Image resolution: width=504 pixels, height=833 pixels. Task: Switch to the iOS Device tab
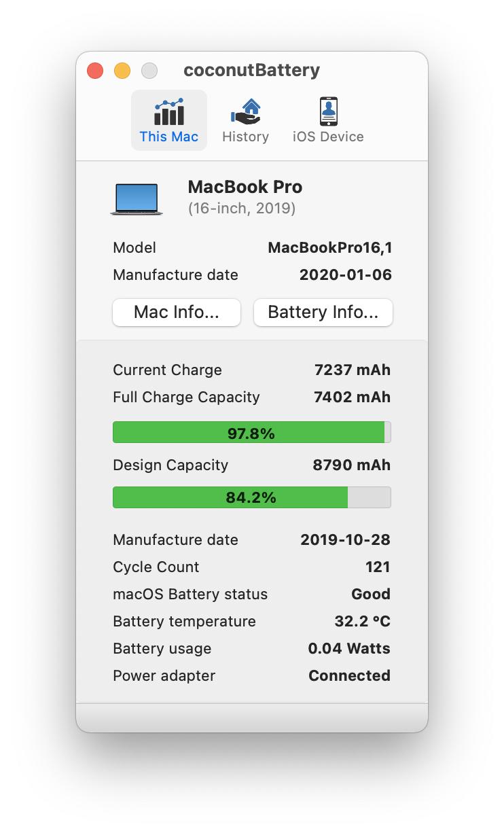click(x=328, y=121)
